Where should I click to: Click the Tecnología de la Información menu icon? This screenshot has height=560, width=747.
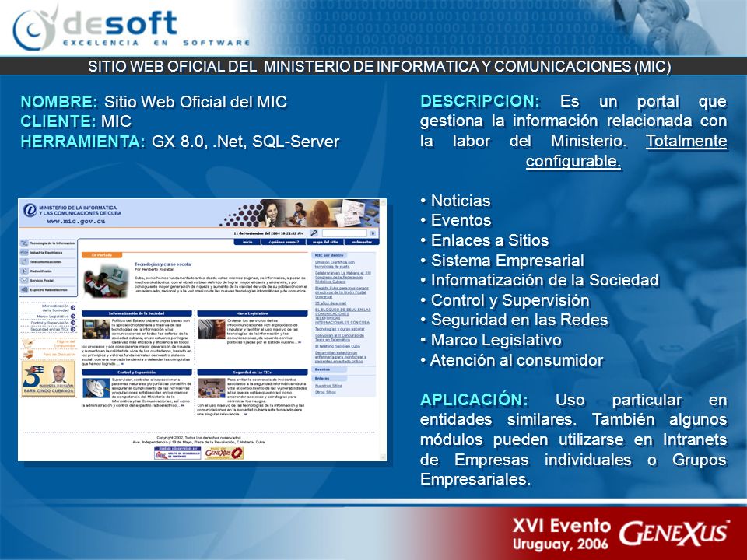tap(24, 243)
